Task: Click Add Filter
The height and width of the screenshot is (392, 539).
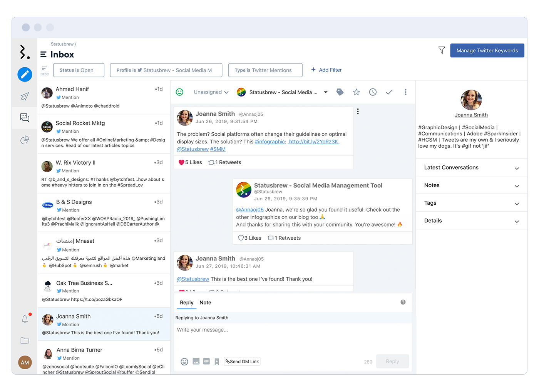Action: click(x=326, y=70)
